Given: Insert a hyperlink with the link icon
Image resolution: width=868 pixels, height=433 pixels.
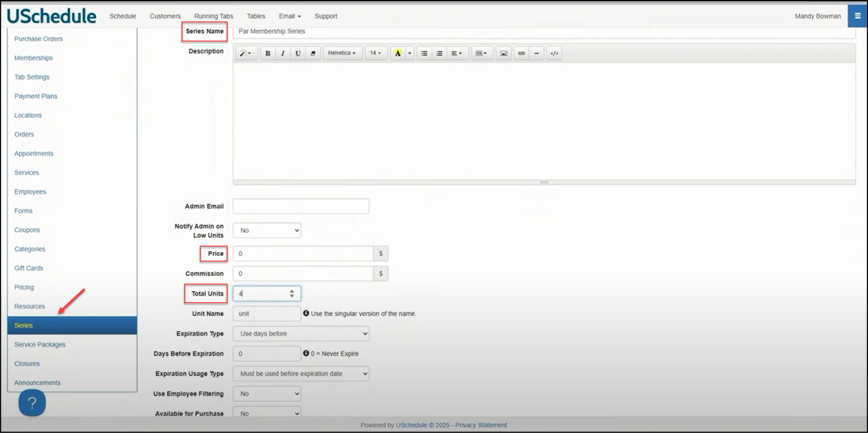Looking at the screenshot, I should (521, 53).
